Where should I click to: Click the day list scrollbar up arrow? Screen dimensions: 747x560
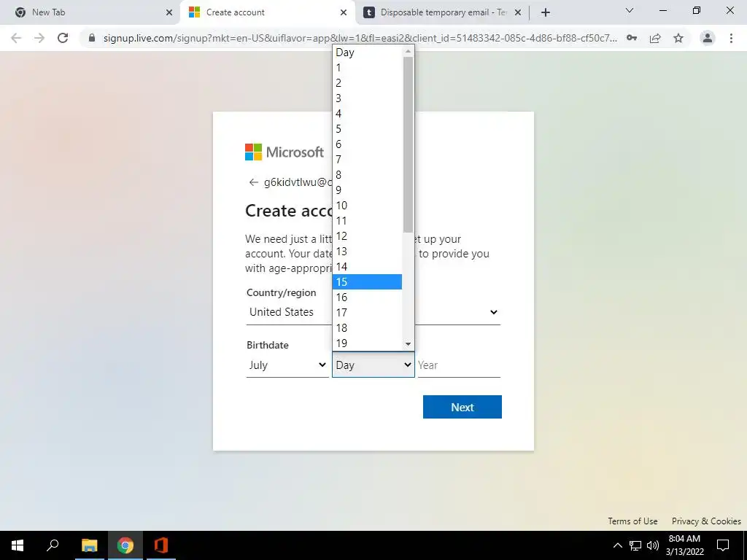tap(408, 51)
